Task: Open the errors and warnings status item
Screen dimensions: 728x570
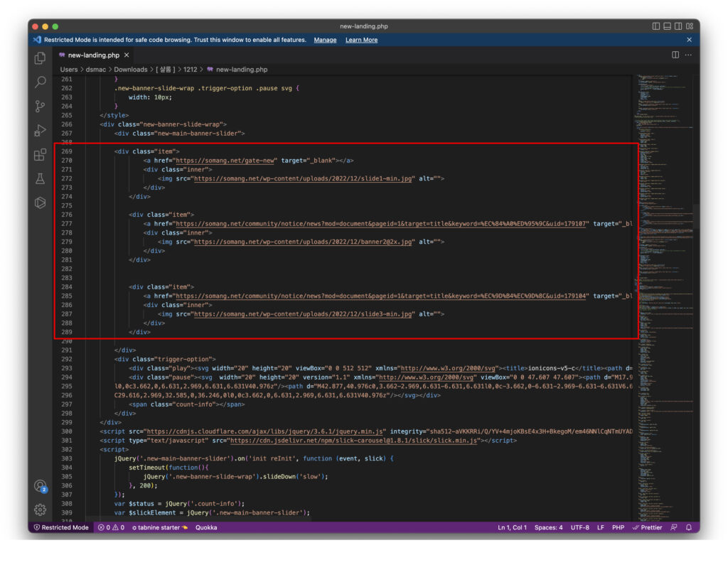Action: pos(111,527)
